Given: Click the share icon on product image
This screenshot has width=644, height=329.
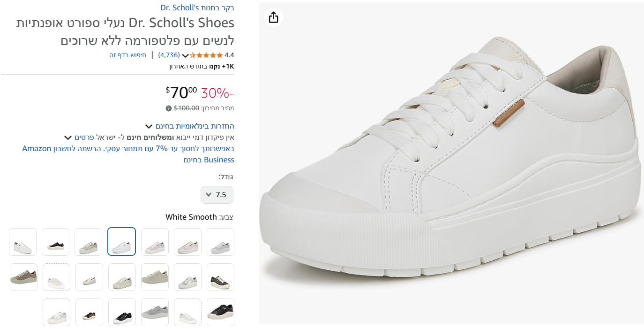Looking at the screenshot, I should coord(274,17).
